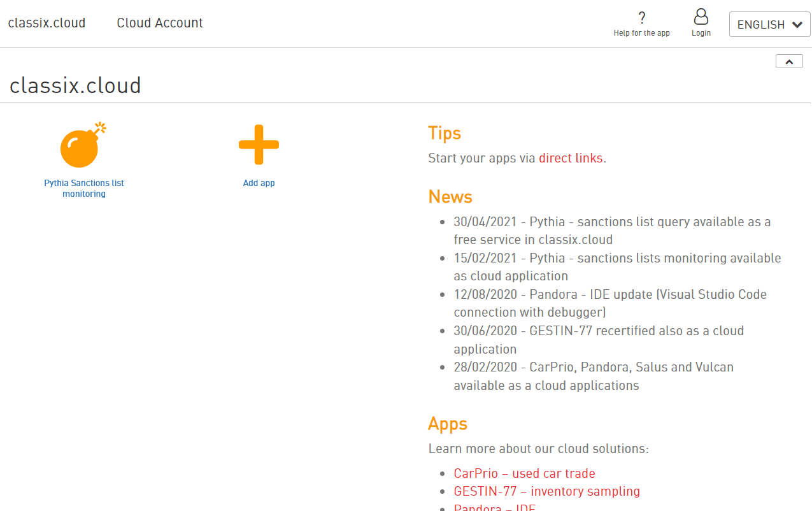Click the Pythia Sanctions list monitoring label

84,189
